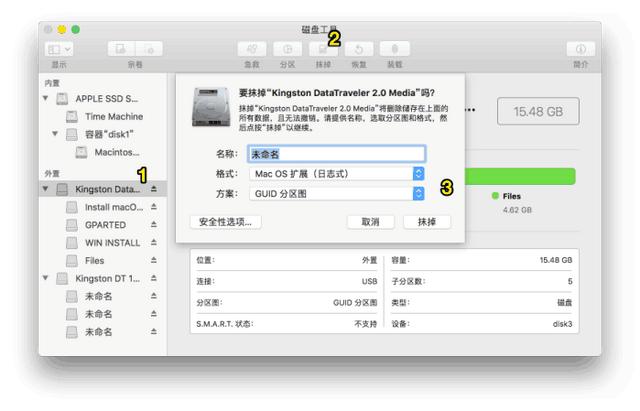This screenshot has width=640, height=411.
Task: Click the remove volume toolbar icon
Action: (149, 49)
